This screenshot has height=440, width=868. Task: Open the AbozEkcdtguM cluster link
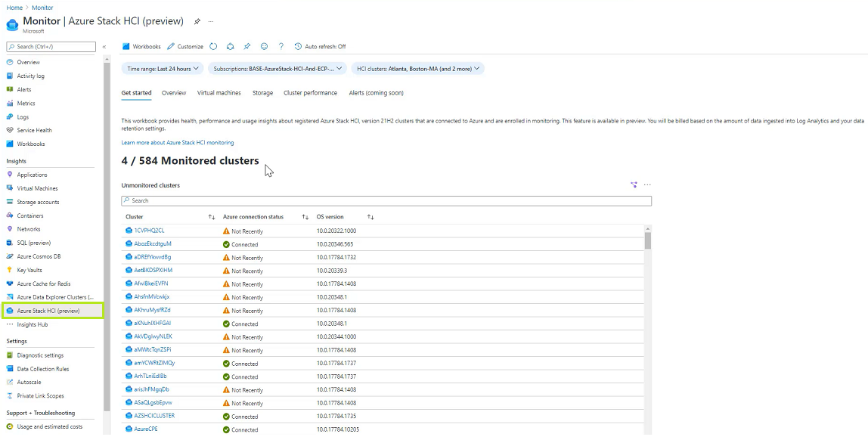pyautogui.click(x=153, y=244)
